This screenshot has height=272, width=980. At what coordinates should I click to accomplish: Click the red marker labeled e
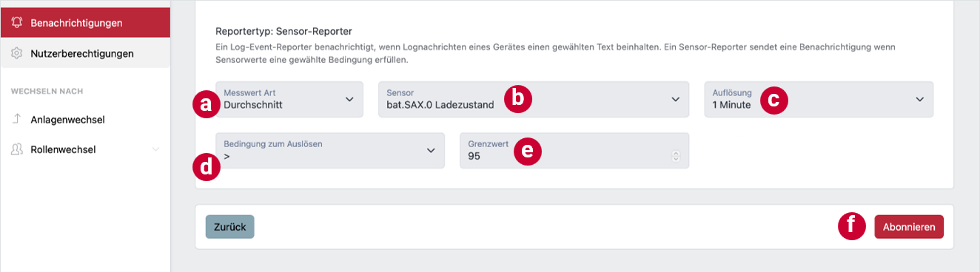pyautogui.click(x=527, y=151)
